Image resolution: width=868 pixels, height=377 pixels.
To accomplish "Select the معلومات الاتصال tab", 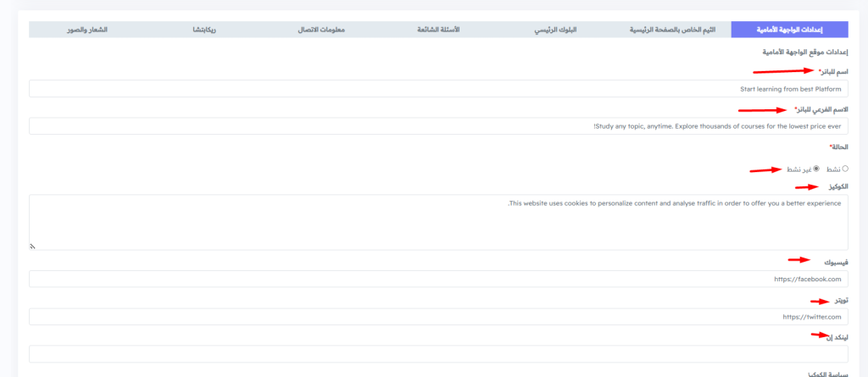I will pos(321,30).
